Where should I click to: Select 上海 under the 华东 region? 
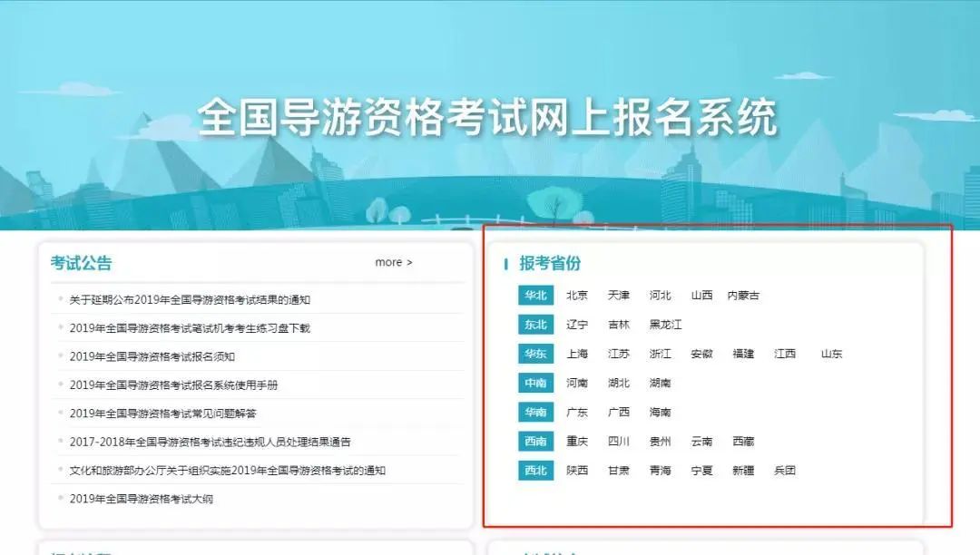pyautogui.click(x=577, y=354)
